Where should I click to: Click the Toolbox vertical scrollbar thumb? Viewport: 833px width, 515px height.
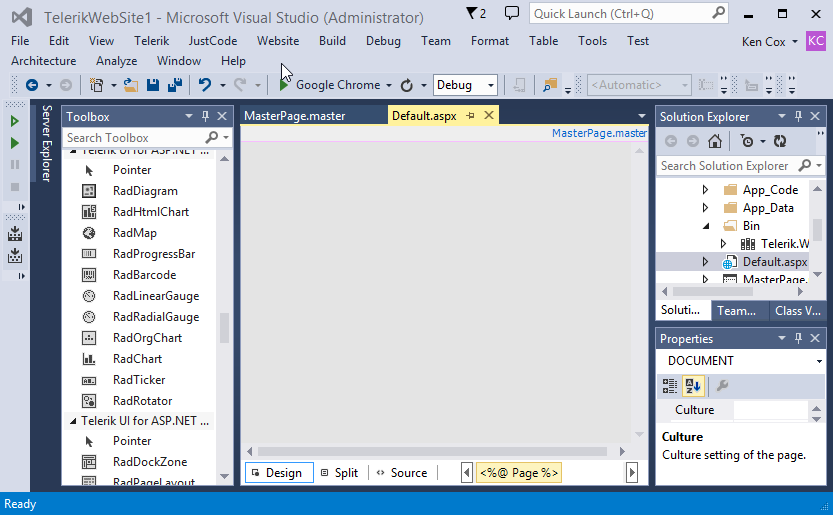[225, 328]
